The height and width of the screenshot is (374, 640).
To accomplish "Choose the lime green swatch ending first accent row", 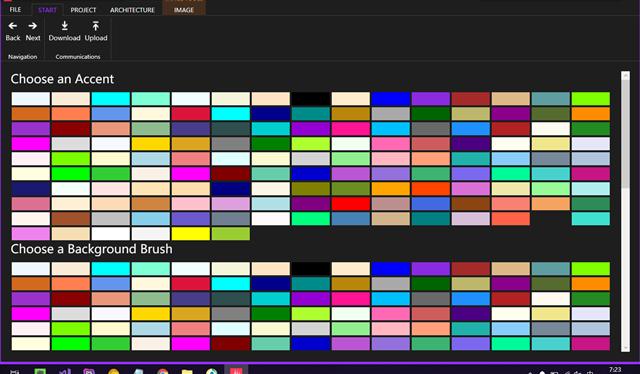I will pyautogui.click(x=591, y=99).
